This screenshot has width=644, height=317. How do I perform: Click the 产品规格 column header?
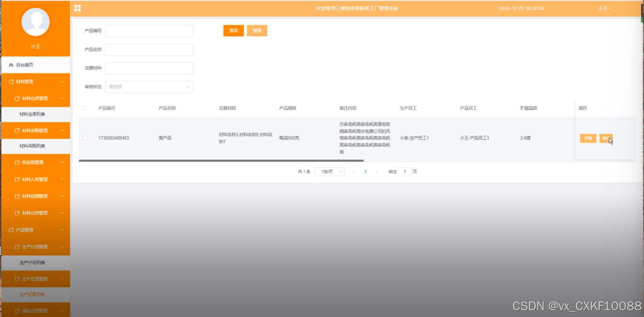[288, 108]
